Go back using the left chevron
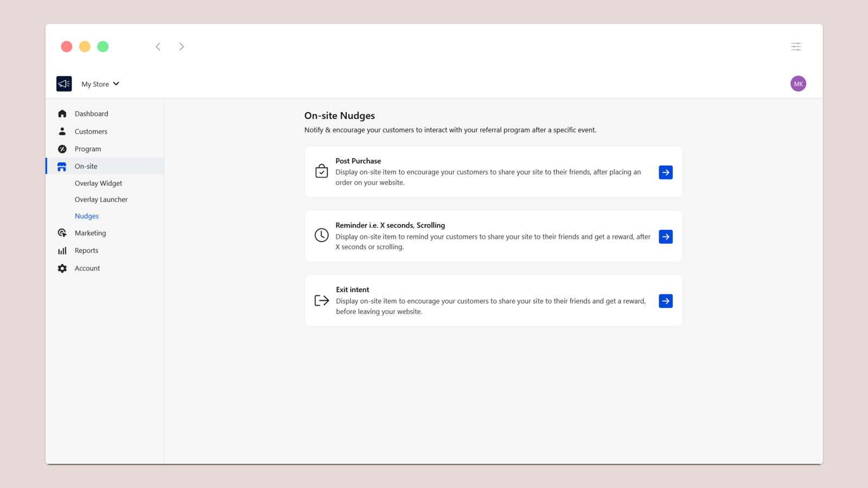Viewport: 868px width, 488px height. point(158,47)
